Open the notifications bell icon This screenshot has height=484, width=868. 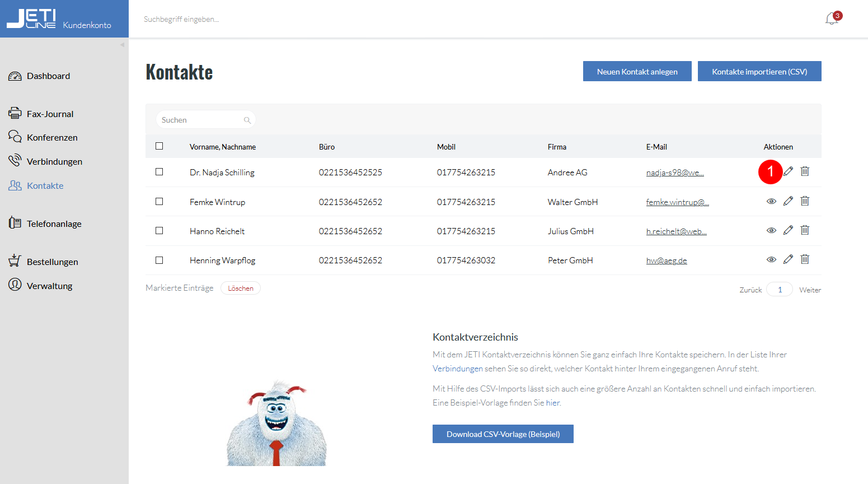[831, 19]
